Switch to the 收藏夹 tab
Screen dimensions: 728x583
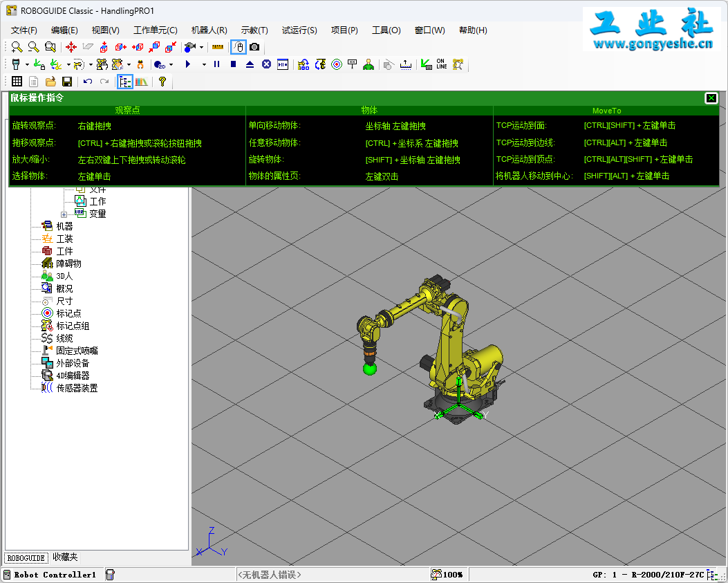pos(65,557)
